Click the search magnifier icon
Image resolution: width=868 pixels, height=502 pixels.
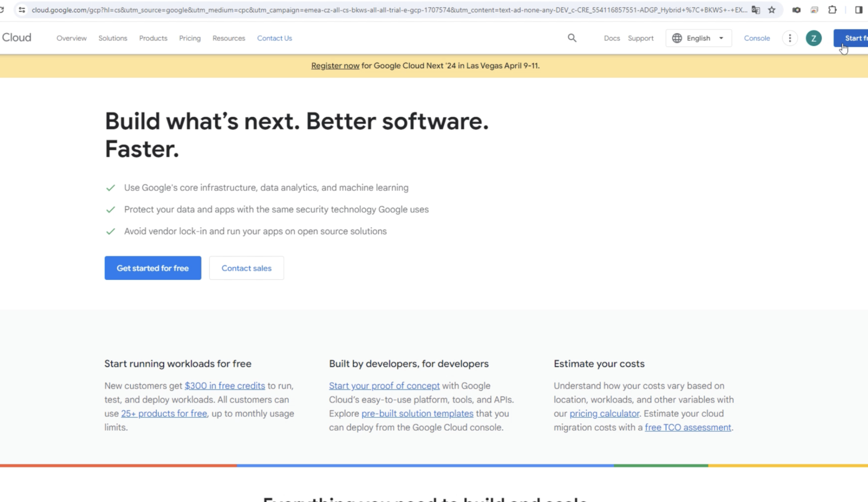(572, 38)
